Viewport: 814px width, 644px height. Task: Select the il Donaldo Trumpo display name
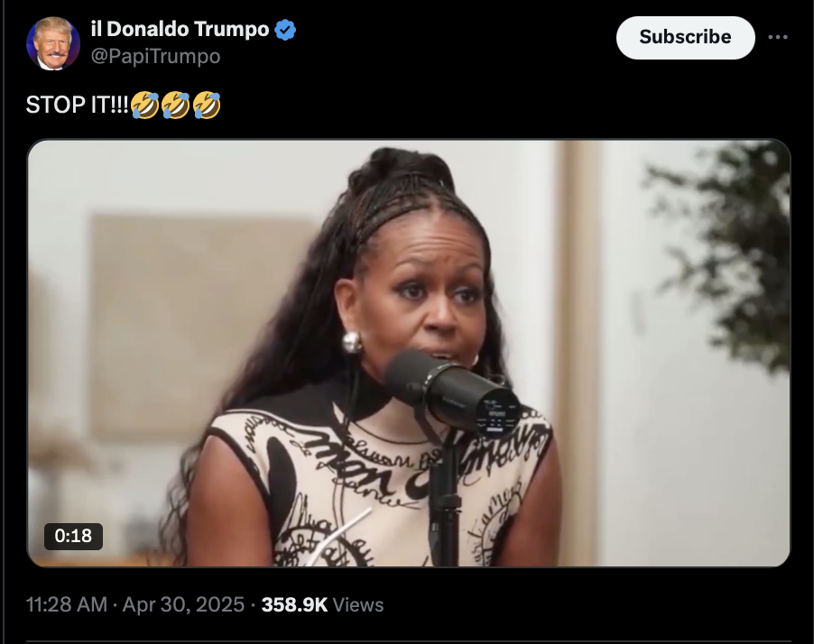pos(180,29)
